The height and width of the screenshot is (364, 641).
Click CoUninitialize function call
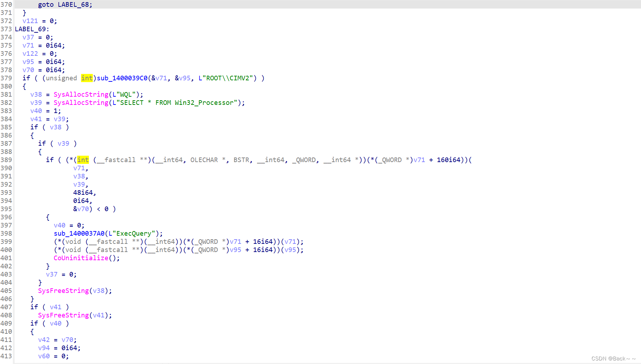tap(87, 258)
